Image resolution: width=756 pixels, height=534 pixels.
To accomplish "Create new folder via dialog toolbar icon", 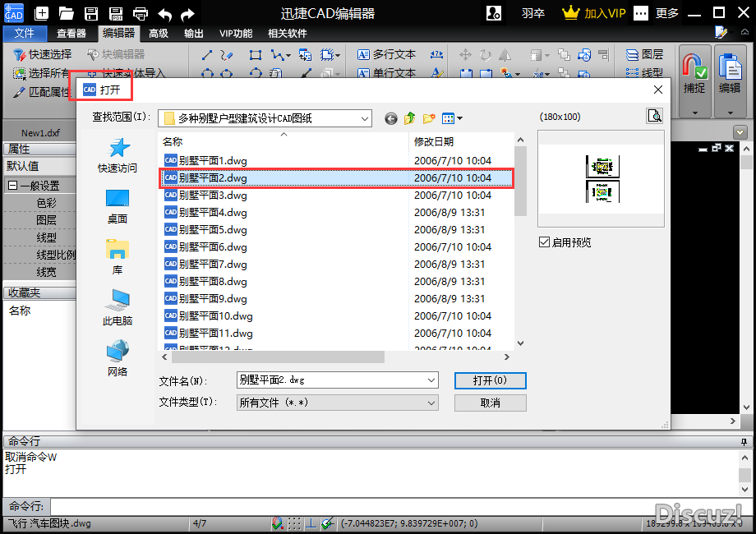I will (428, 118).
